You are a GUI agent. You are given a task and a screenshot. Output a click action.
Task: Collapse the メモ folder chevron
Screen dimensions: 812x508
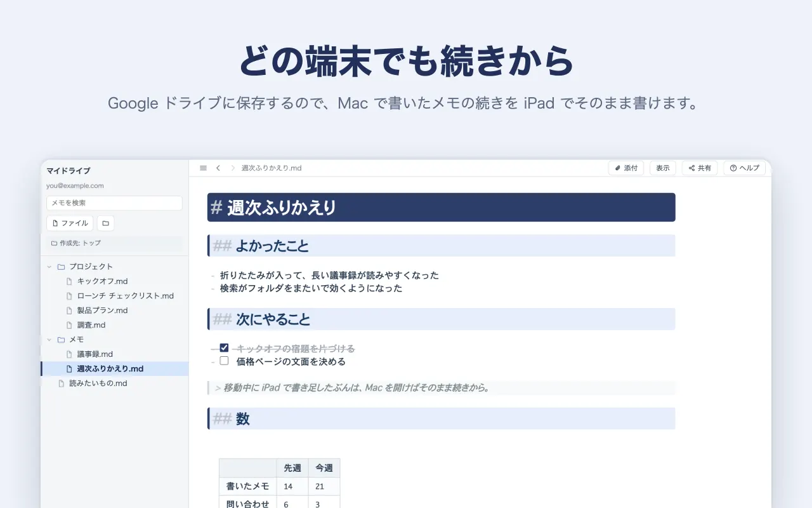point(49,340)
